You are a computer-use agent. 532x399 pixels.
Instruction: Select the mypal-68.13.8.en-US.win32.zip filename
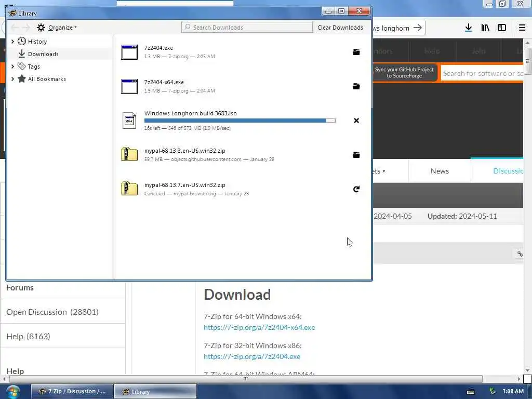tap(184, 151)
